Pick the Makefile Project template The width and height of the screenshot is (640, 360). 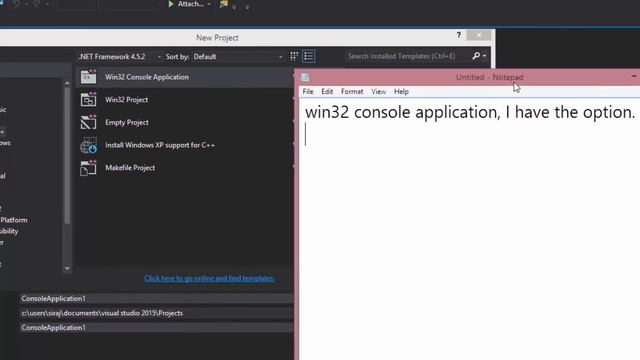pyautogui.click(x=184, y=168)
